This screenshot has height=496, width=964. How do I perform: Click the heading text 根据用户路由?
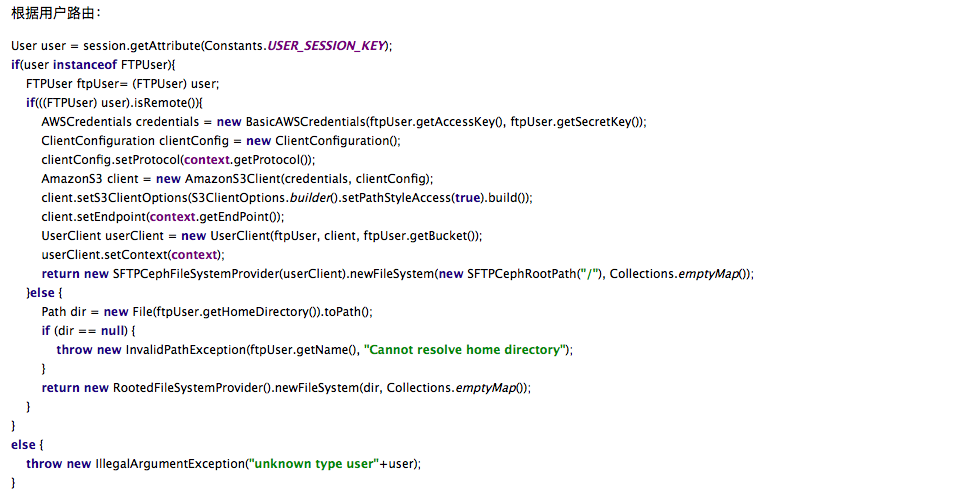(56, 13)
